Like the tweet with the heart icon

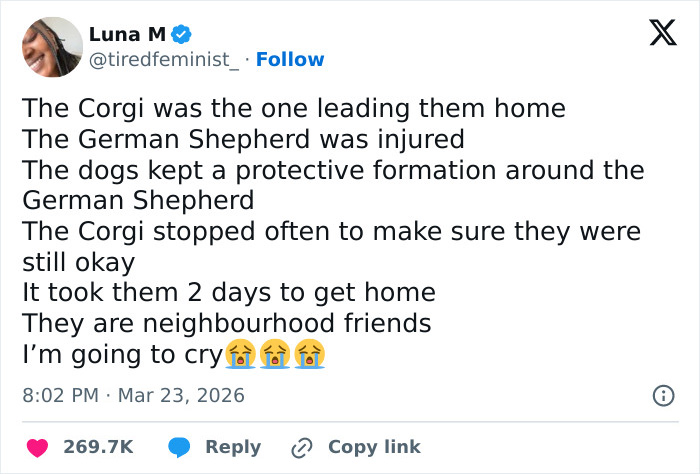36,447
